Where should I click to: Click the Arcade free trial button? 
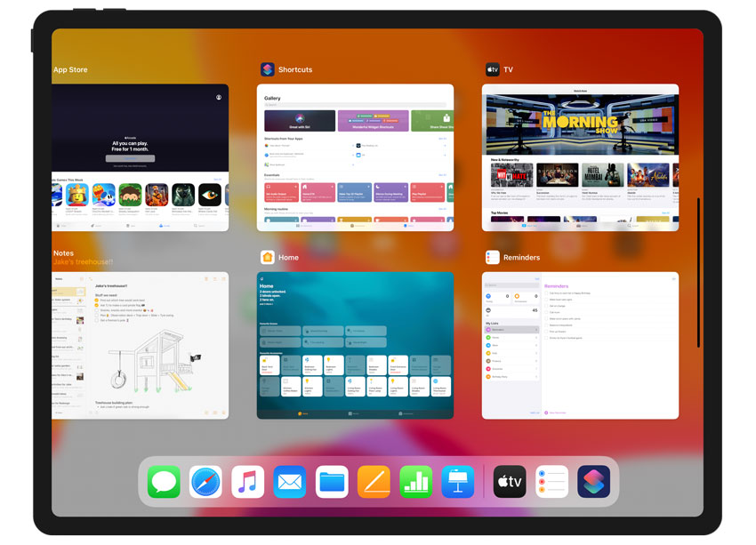(130, 158)
